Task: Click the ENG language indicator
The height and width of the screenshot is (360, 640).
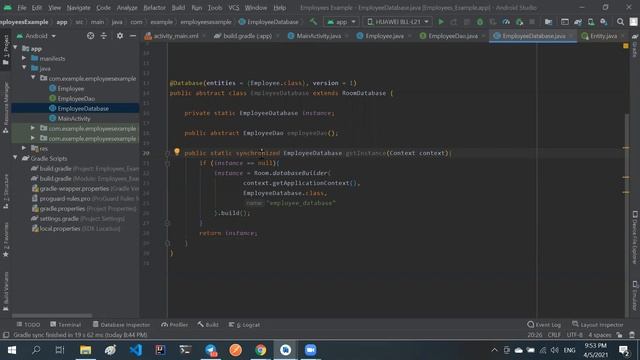Action: click(x=569, y=350)
